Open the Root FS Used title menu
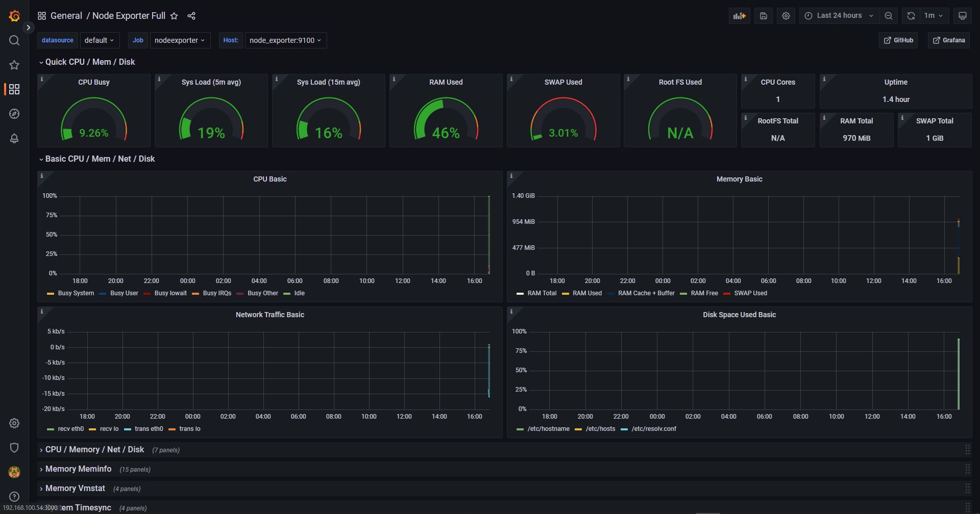This screenshot has height=514, width=980. (x=680, y=82)
